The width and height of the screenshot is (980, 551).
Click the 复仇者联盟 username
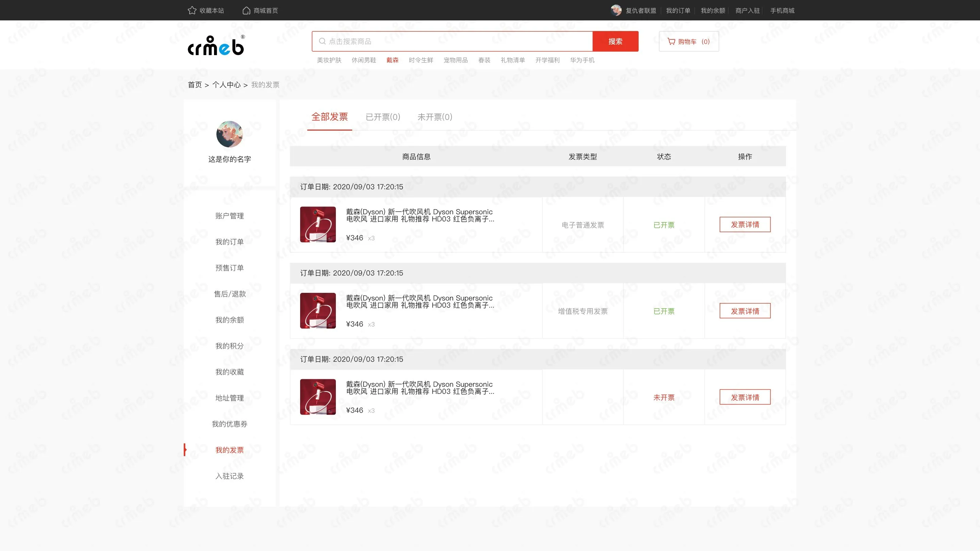coord(641,11)
